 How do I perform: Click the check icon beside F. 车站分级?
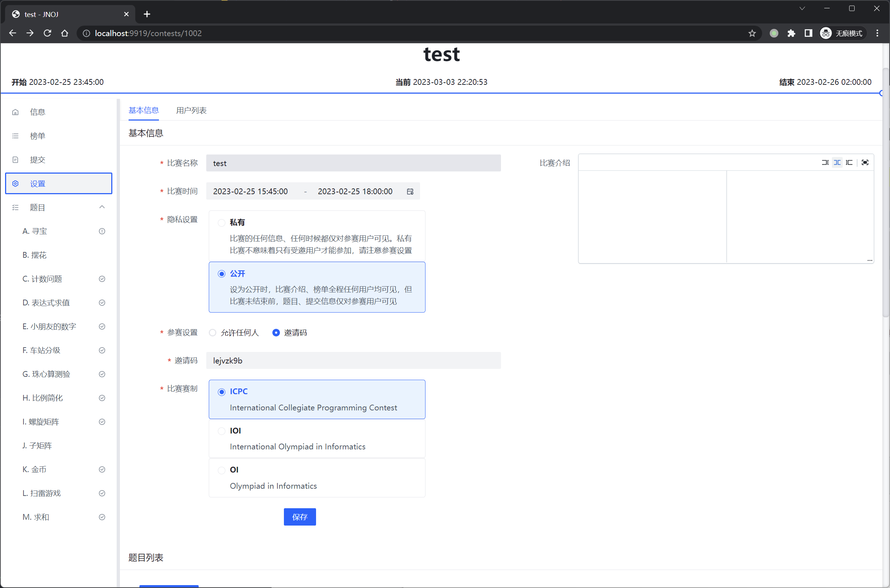tap(102, 350)
